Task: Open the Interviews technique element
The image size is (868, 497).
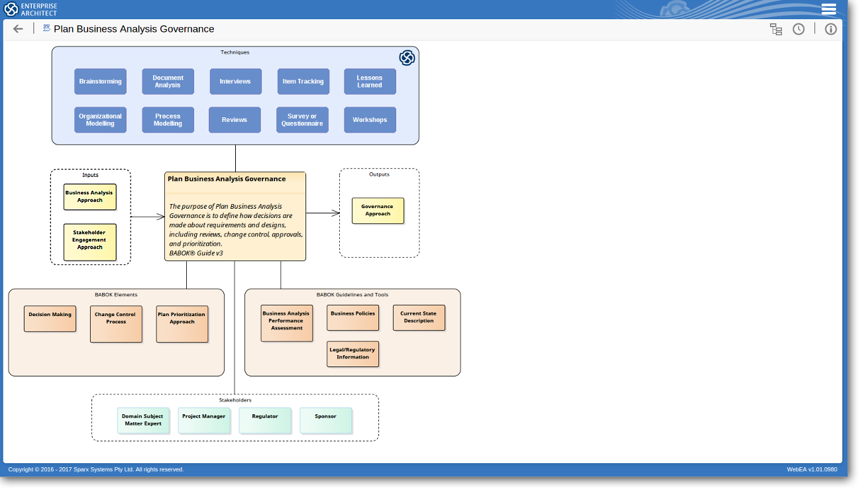Action: pos(235,82)
